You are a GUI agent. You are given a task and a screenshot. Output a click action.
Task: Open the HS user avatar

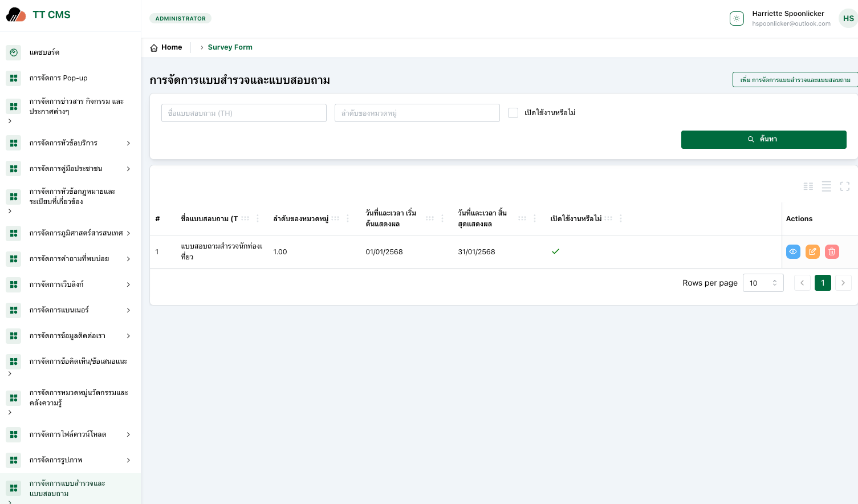(848, 18)
